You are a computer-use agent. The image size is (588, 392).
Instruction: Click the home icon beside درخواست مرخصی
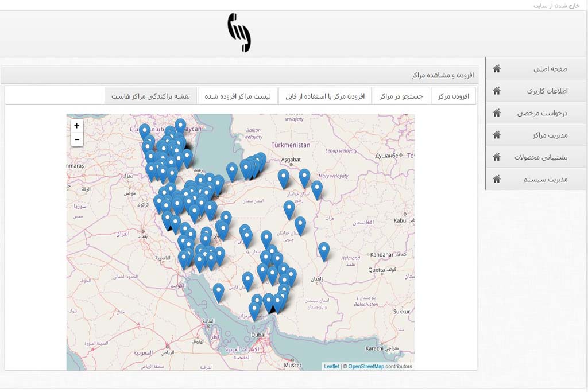[497, 113]
